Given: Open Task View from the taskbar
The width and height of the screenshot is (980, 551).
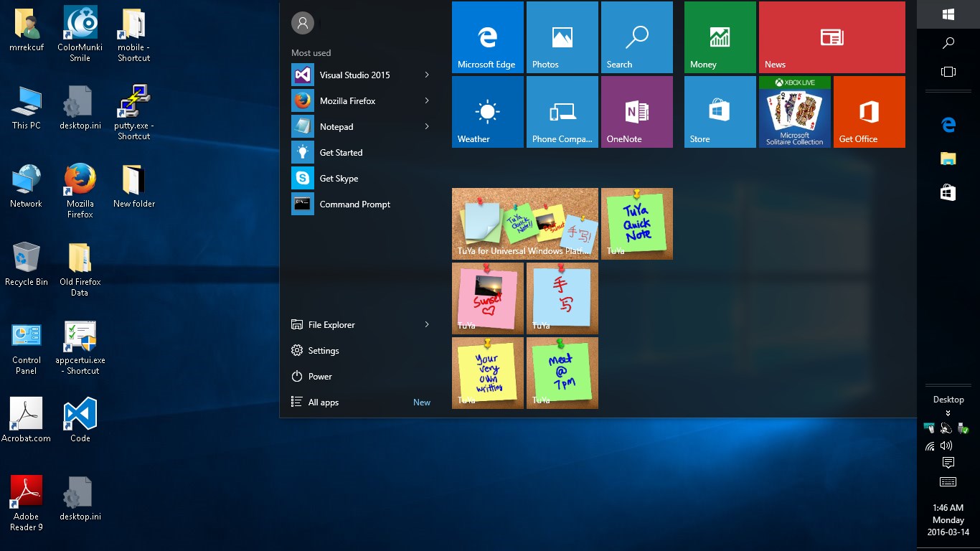Looking at the screenshot, I should 948,72.
